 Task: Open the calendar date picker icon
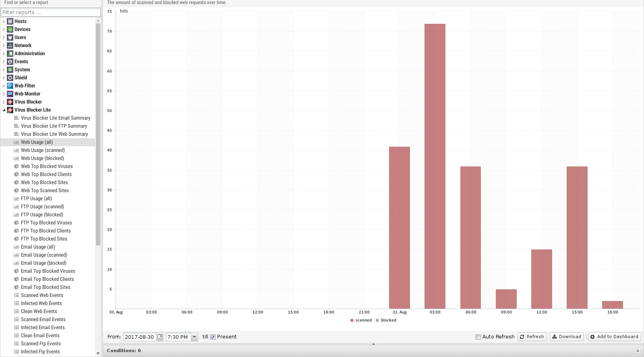(160, 337)
